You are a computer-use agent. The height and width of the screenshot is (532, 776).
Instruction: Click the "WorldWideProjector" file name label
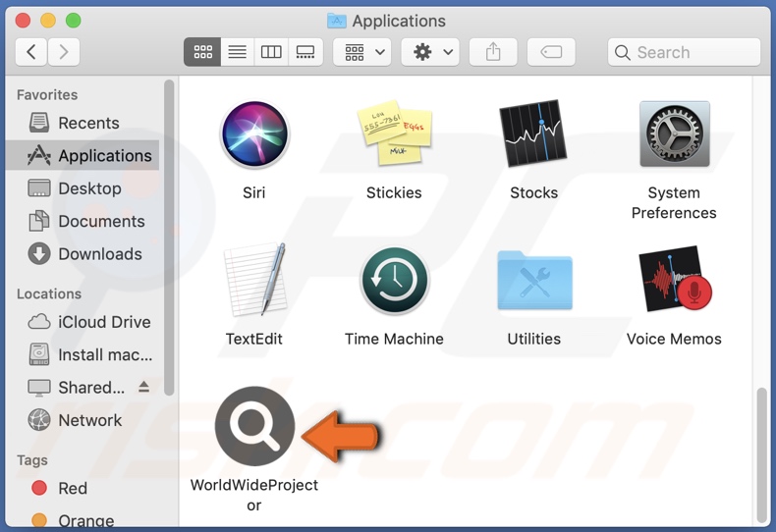[254, 495]
